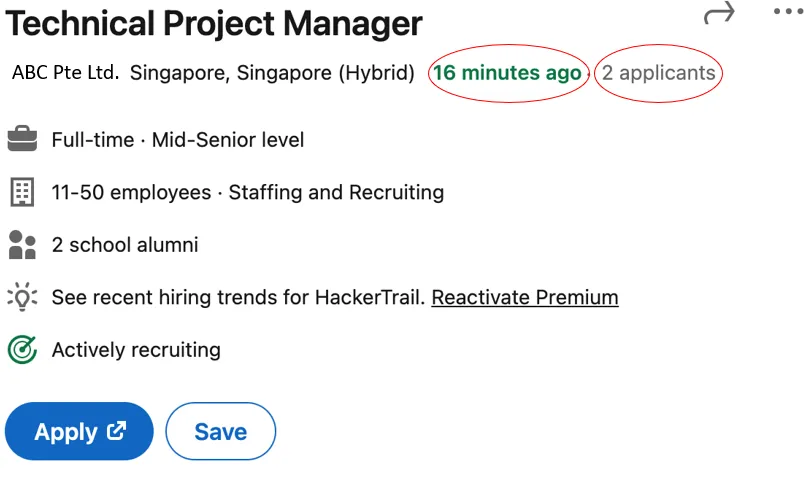Click the briefcase job type icon

tap(22, 140)
